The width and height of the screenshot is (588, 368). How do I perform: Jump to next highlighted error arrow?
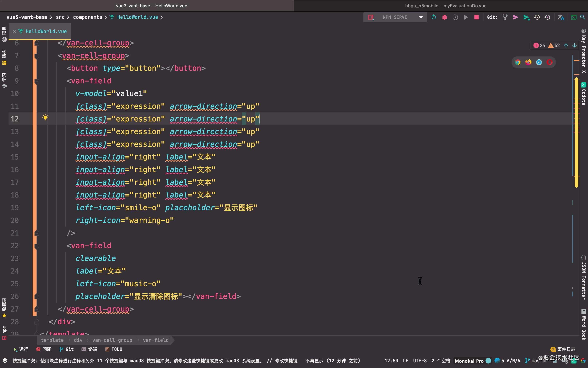coord(574,46)
